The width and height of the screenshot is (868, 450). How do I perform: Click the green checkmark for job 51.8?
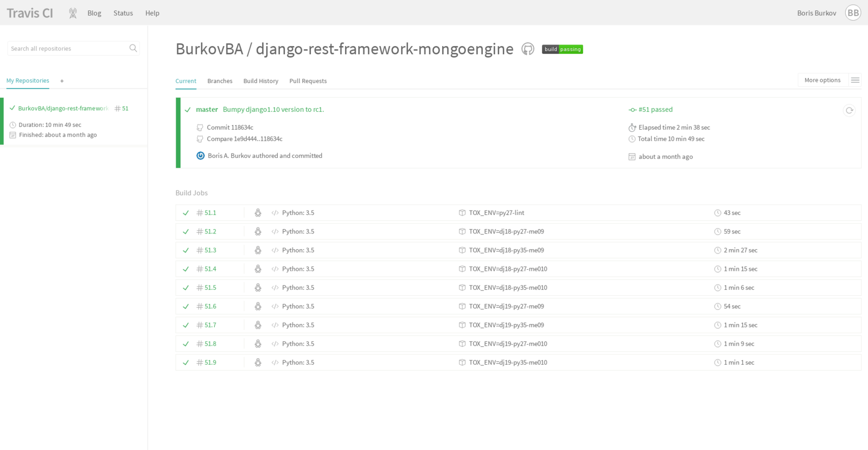pos(186,344)
